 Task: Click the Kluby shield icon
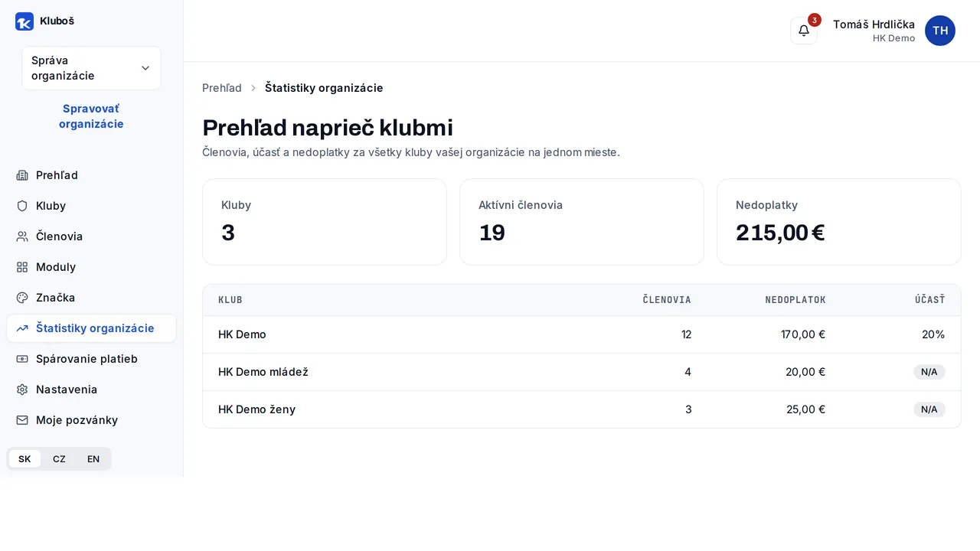coord(22,206)
